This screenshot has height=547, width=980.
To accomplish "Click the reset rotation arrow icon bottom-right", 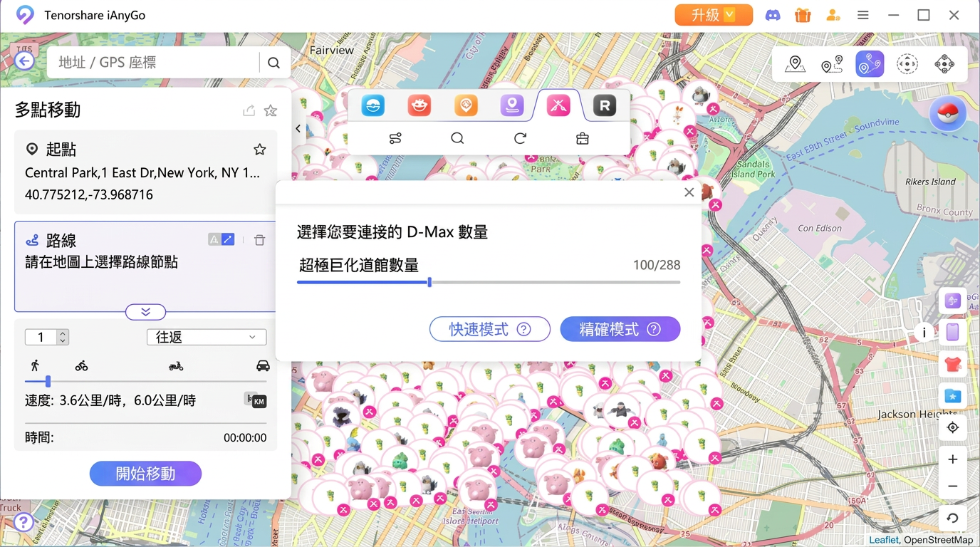I will 953,519.
